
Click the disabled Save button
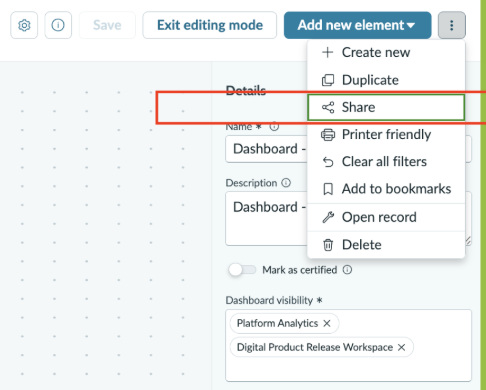(107, 25)
